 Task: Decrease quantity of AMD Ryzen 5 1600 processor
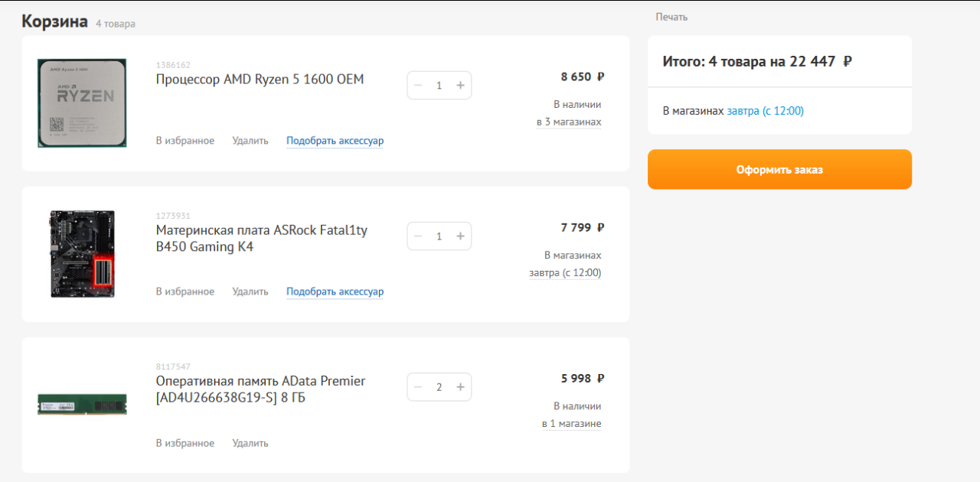tap(418, 85)
